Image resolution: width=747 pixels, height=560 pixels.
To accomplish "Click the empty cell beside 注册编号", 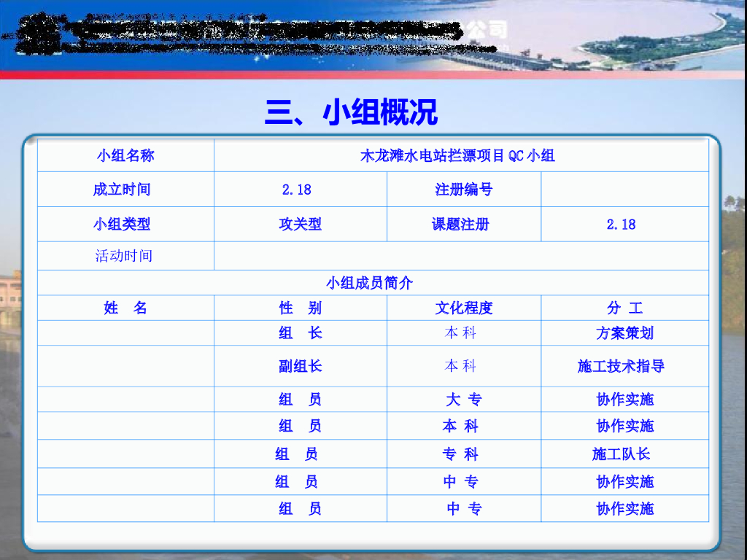I will 624,190.
